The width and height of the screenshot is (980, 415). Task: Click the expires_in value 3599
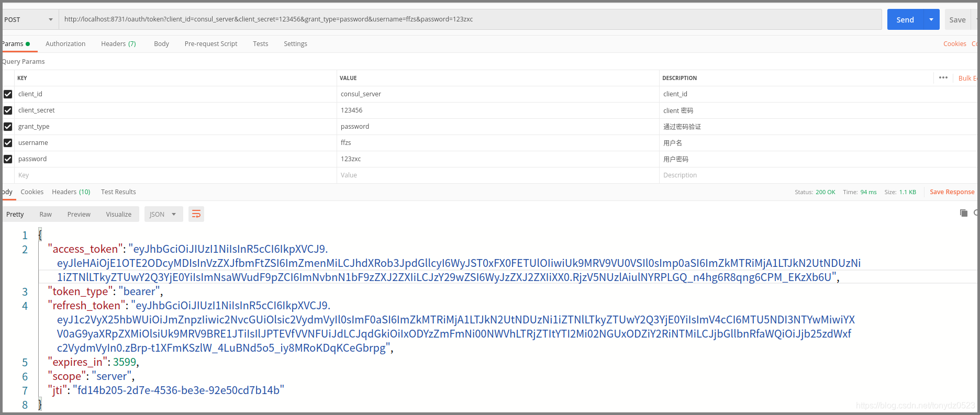tap(125, 362)
